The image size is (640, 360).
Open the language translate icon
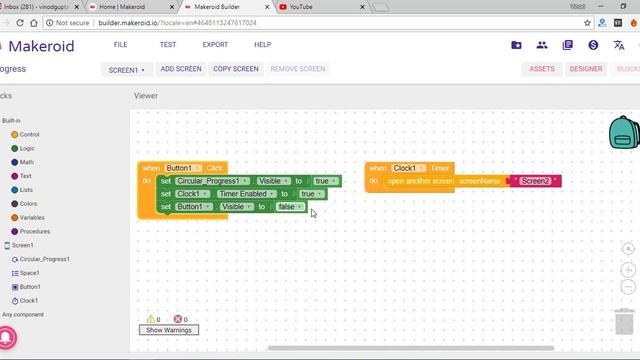(x=619, y=45)
